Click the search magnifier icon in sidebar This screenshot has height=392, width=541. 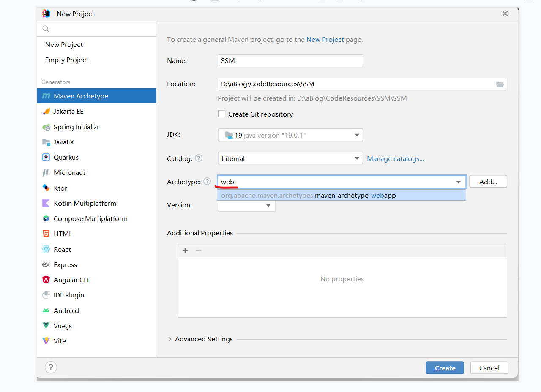tap(46, 29)
